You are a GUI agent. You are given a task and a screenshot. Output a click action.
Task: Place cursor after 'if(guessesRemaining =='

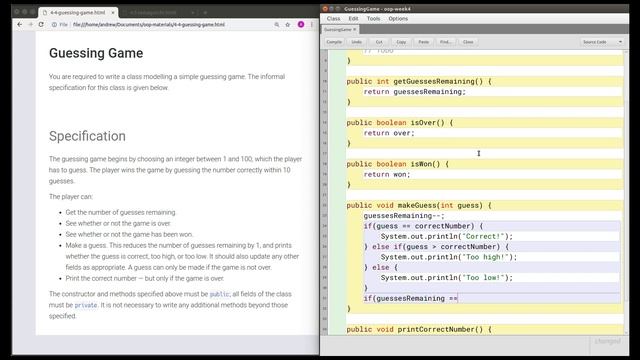click(458, 298)
